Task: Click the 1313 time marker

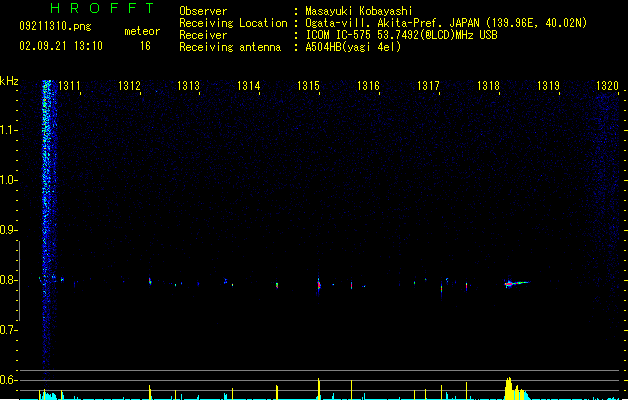Action: click(x=189, y=86)
